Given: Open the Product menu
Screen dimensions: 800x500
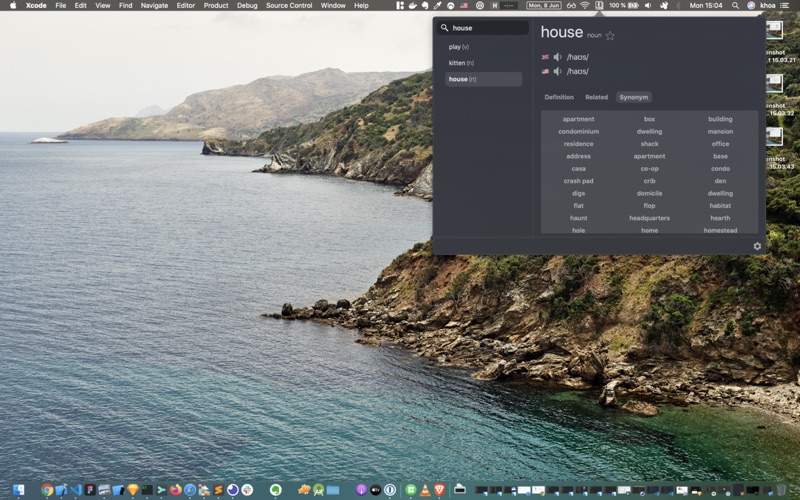Looking at the screenshot, I should click(216, 6).
